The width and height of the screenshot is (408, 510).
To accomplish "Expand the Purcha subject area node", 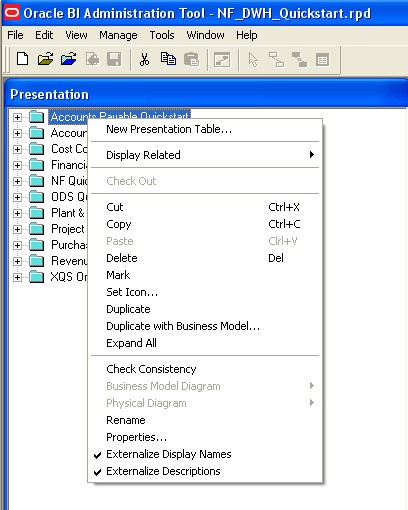I will (17, 245).
